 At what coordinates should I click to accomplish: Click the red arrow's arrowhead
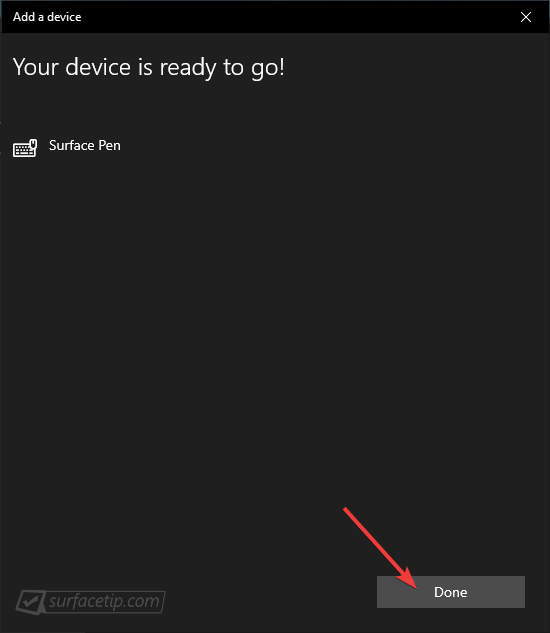pyautogui.click(x=407, y=578)
